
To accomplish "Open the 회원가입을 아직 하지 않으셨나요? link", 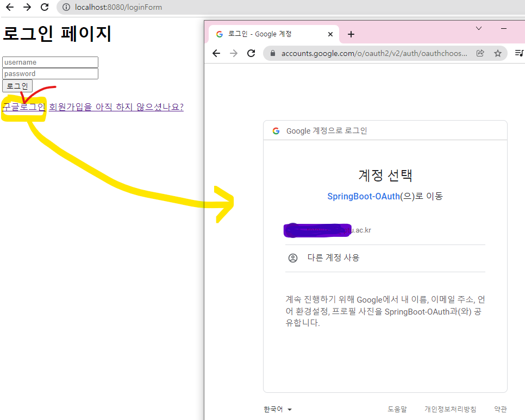I will [x=116, y=106].
